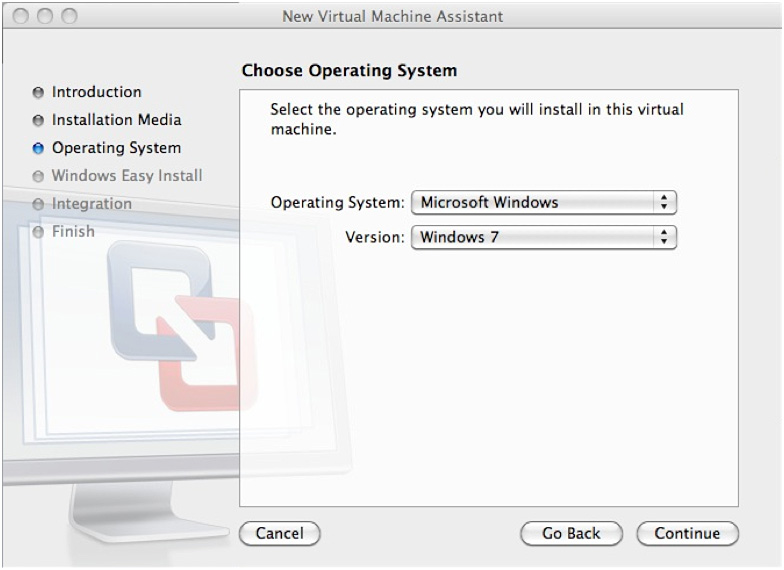784x570 pixels.
Task: Click the bullet beside Finish
Action: tap(38, 232)
